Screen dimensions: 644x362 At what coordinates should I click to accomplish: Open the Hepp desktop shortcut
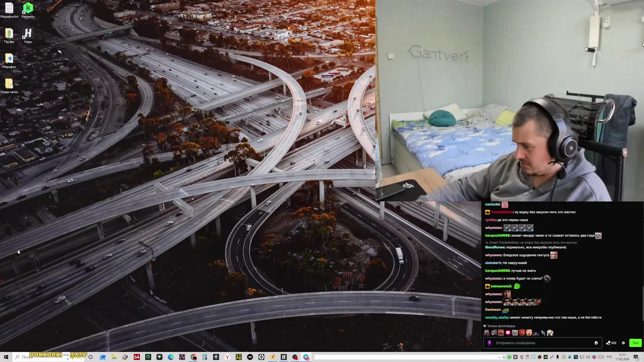pos(28,35)
